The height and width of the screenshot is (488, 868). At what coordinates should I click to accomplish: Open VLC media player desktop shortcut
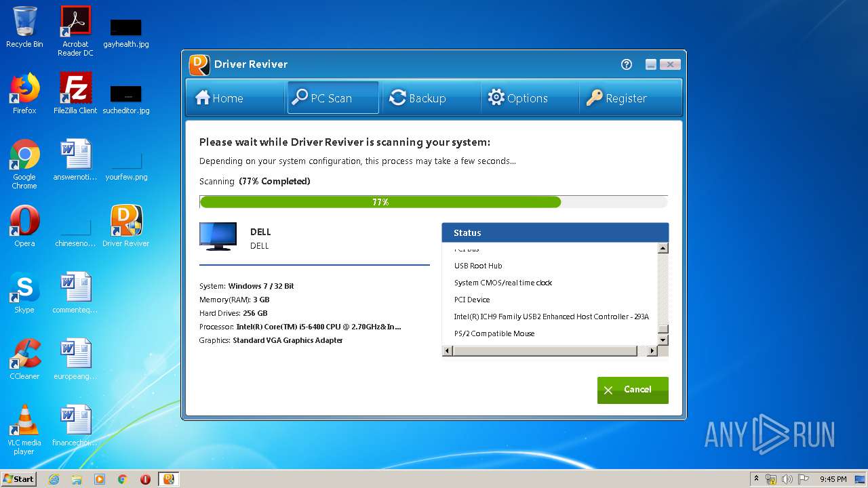coord(24,430)
